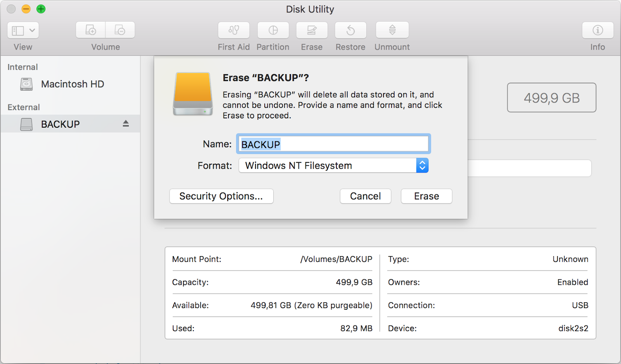The width and height of the screenshot is (621, 364).
Task: Click the add volume icon
Action: 90,30
